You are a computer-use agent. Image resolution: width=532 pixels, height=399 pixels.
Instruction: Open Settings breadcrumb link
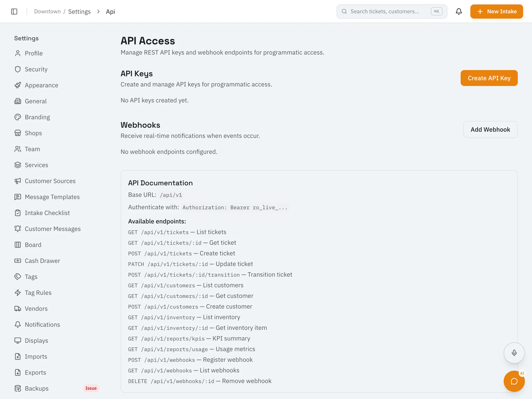coord(79,11)
